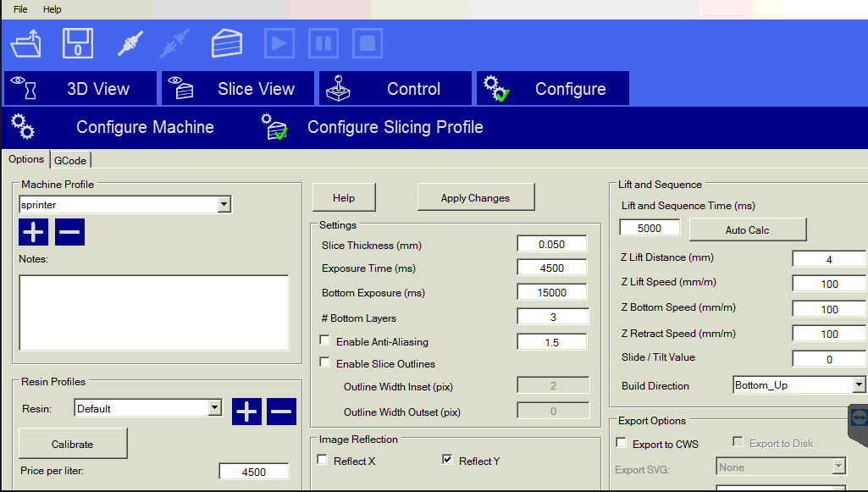Toggle Enable Slice Outlines checkbox
This screenshot has width=868, height=492.
(x=325, y=363)
